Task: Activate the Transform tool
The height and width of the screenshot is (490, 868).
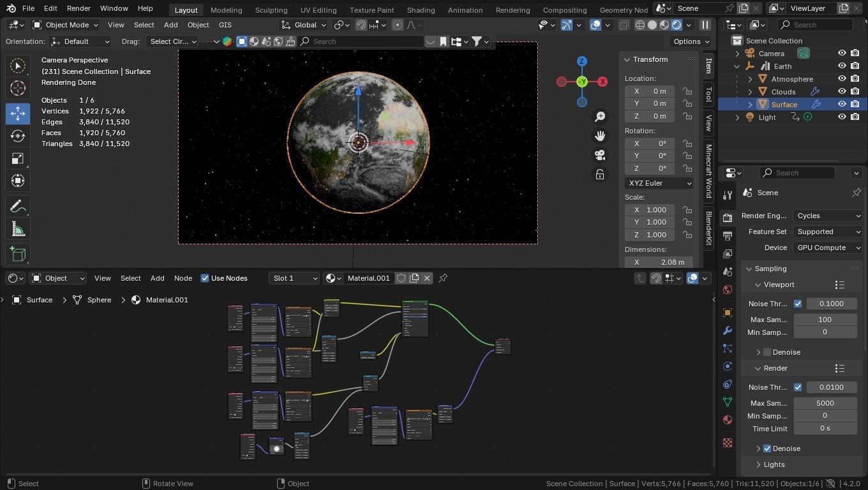Action: tap(18, 181)
